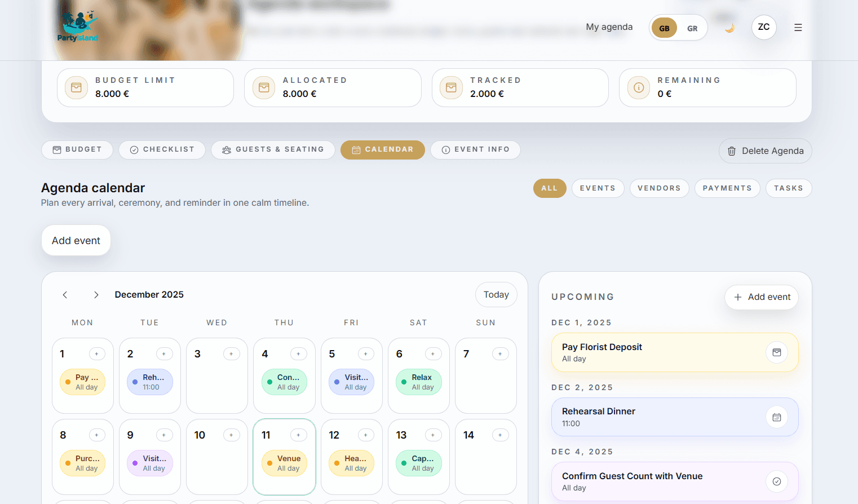
Task: Click the info icon beside Remaining
Action: 638,87
